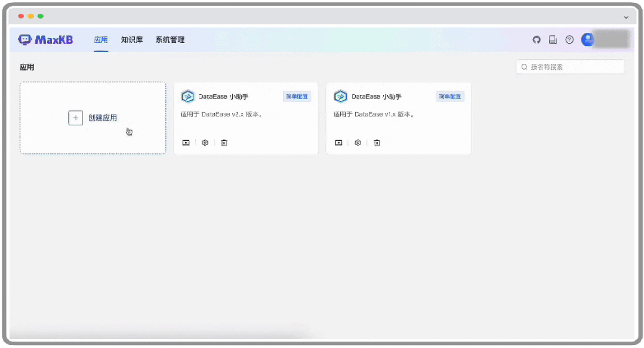Click the 创建应用 label
The height and width of the screenshot is (348, 644).
(x=103, y=118)
